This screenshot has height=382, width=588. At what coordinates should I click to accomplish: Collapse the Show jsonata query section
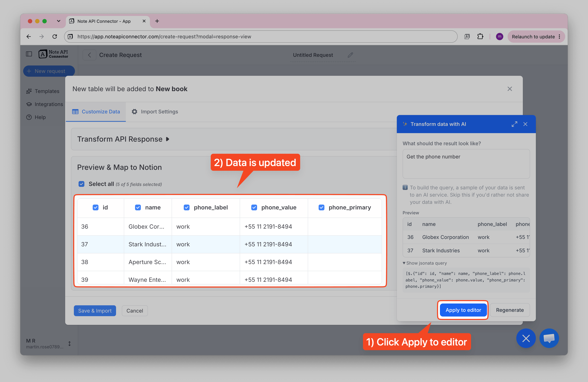[x=425, y=263]
